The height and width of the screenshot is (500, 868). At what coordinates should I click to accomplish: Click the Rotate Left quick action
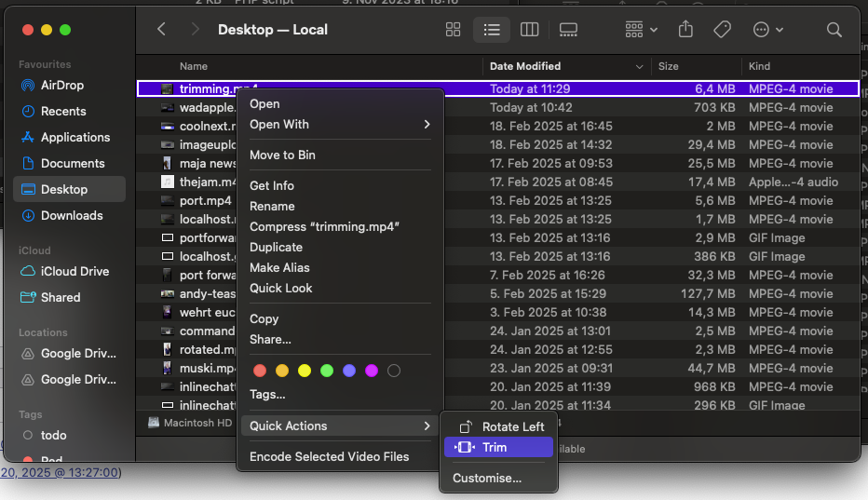click(498, 427)
